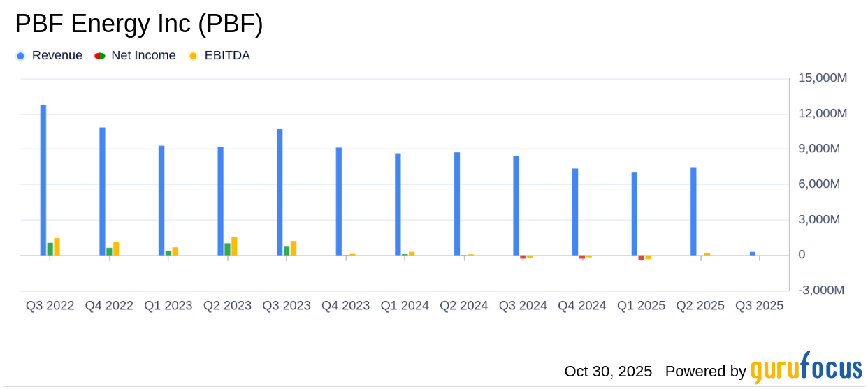The image size is (868, 389).
Task: Click the PBF Energy Inc (PBF) title
Action: (x=139, y=24)
